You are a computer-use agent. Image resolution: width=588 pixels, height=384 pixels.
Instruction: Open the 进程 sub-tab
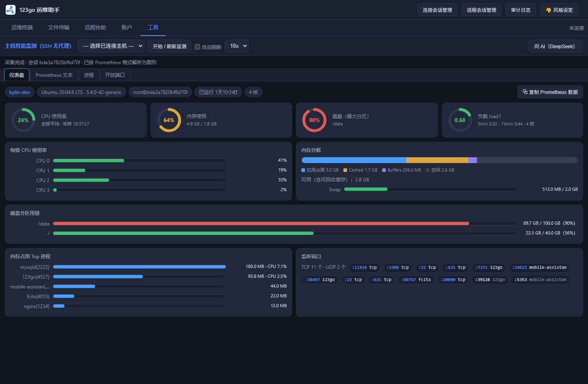[89, 75]
